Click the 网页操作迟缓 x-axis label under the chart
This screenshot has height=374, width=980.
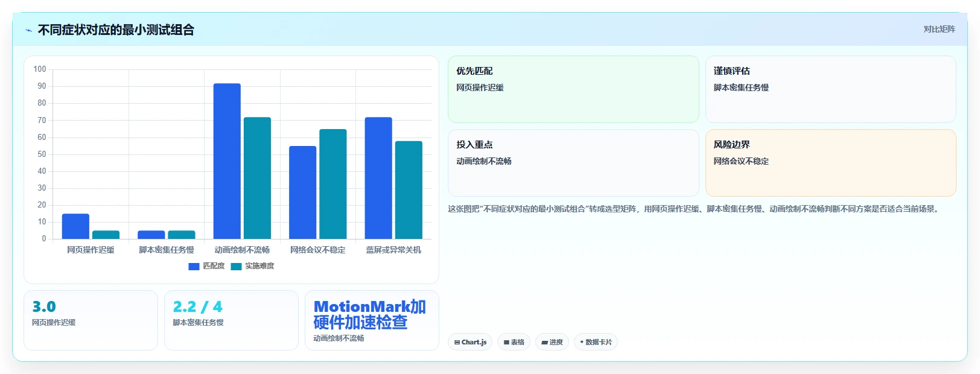[x=91, y=250]
